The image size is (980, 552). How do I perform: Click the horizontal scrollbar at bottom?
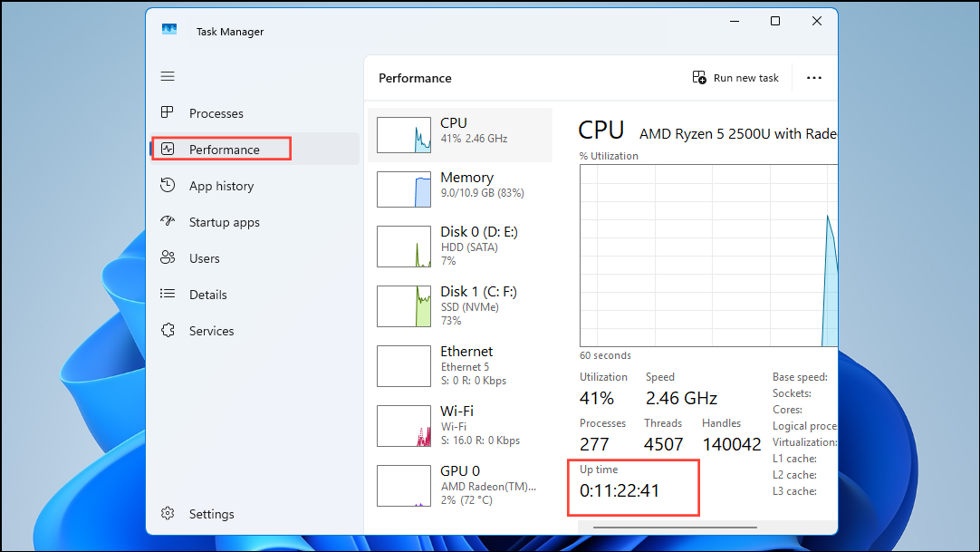tap(675, 528)
